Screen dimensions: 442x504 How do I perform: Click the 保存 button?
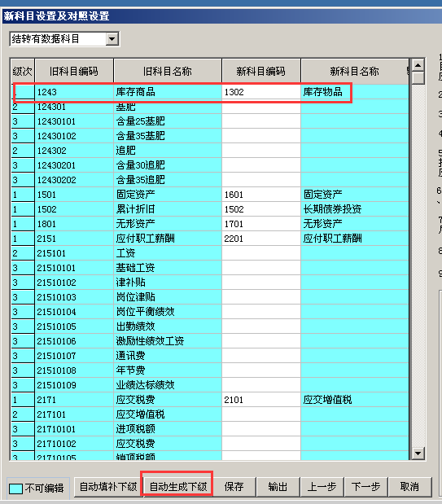point(234,487)
